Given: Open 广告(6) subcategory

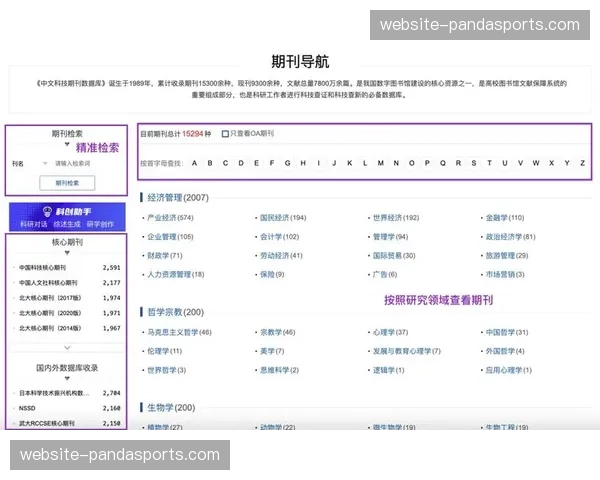Looking at the screenshot, I should pyautogui.click(x=385, y=274).
